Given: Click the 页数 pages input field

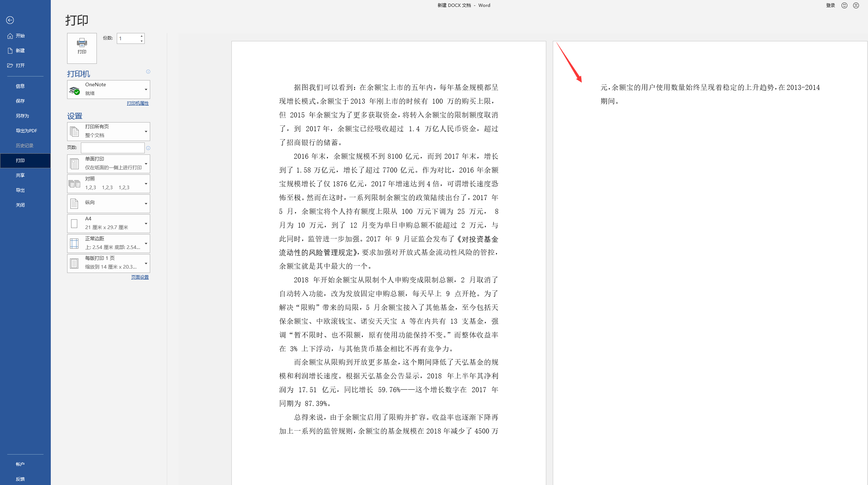Looking at the screenshot, I should coord(112,148).
